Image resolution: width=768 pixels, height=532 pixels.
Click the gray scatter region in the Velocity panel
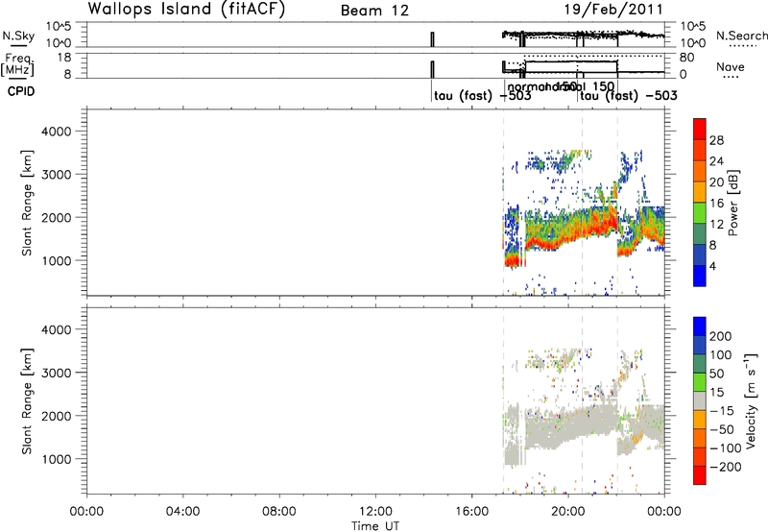[x=568, y=426]
